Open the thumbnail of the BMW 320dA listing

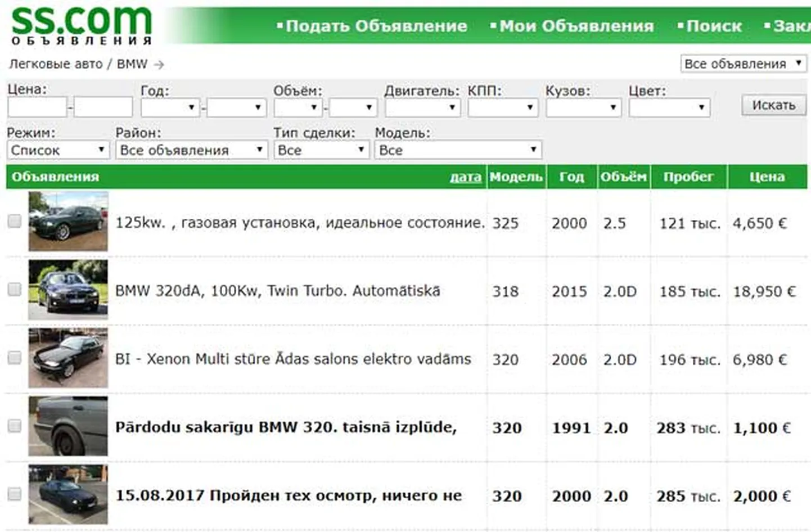68,290
